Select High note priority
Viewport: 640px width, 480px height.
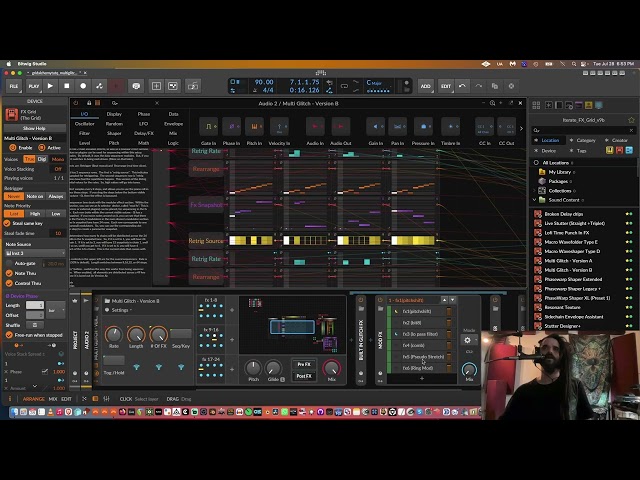35,213
